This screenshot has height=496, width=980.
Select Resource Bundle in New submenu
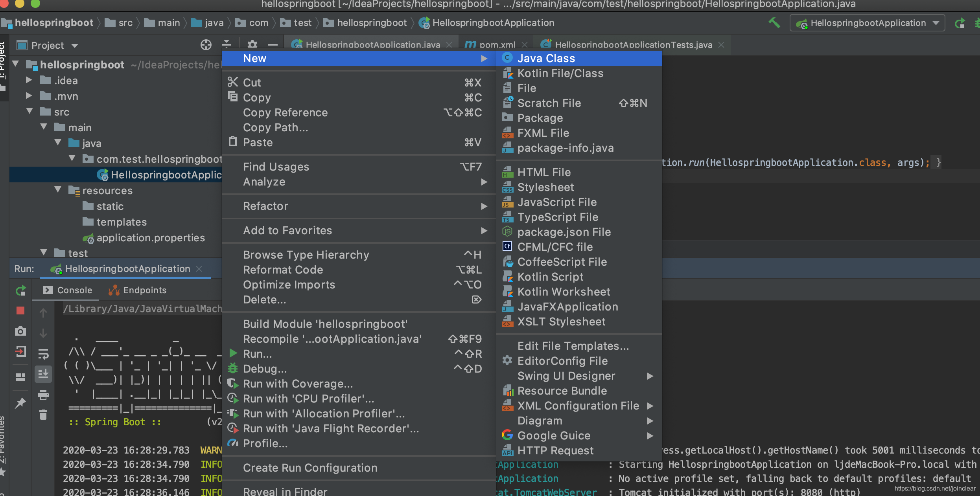tap(579, 391)
